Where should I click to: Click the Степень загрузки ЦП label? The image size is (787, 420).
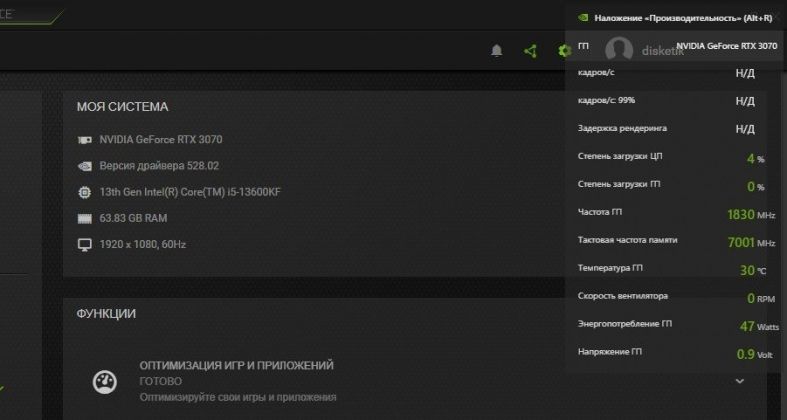click(x=620, y=157)
